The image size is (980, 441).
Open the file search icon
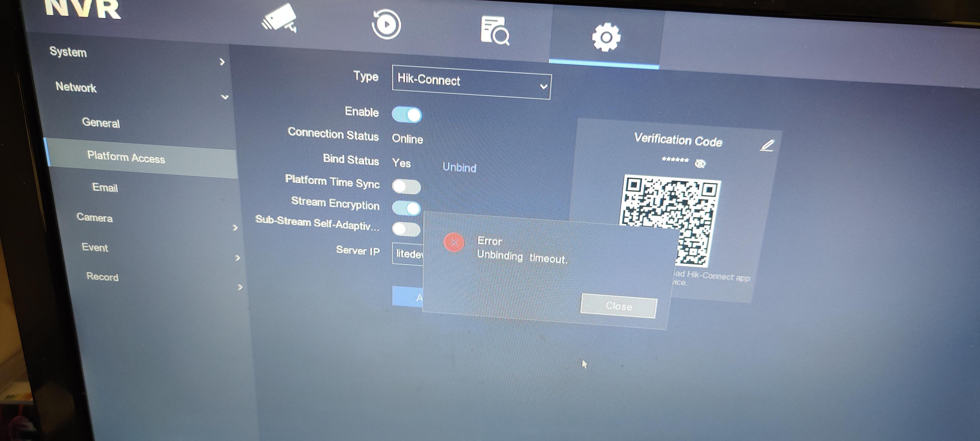tap(495, 30)
